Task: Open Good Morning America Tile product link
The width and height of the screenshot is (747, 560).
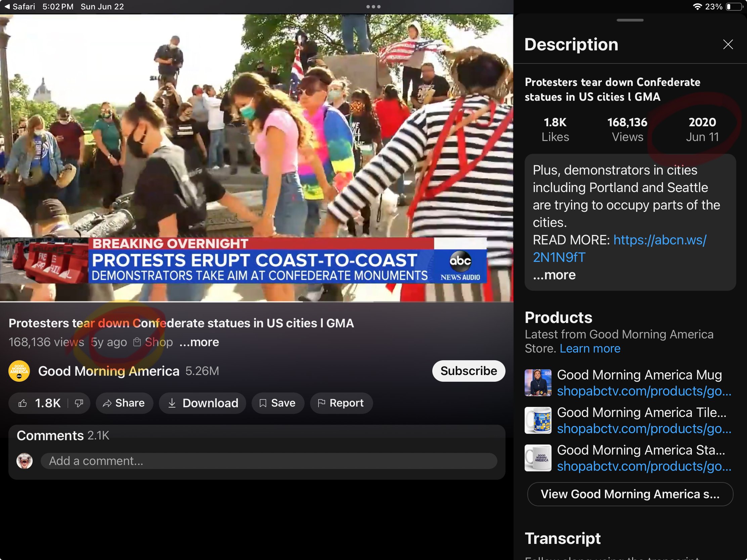Action: (x=644, y=428)
